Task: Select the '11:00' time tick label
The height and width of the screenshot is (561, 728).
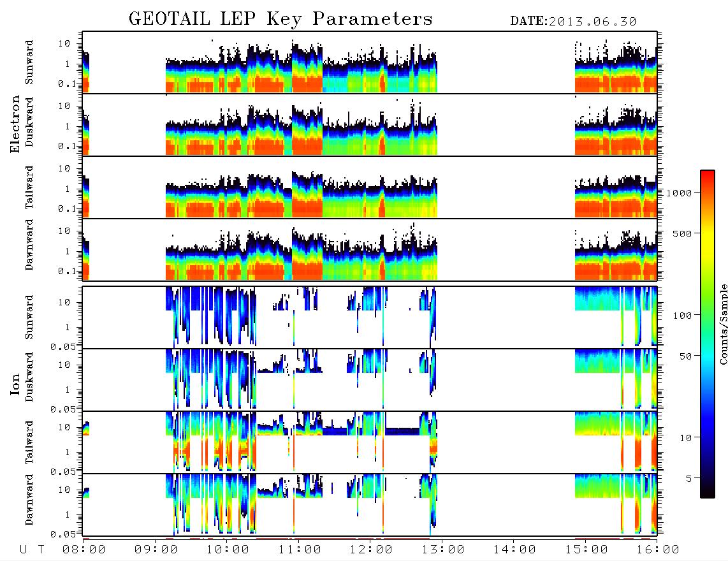Action: [300, 550]
